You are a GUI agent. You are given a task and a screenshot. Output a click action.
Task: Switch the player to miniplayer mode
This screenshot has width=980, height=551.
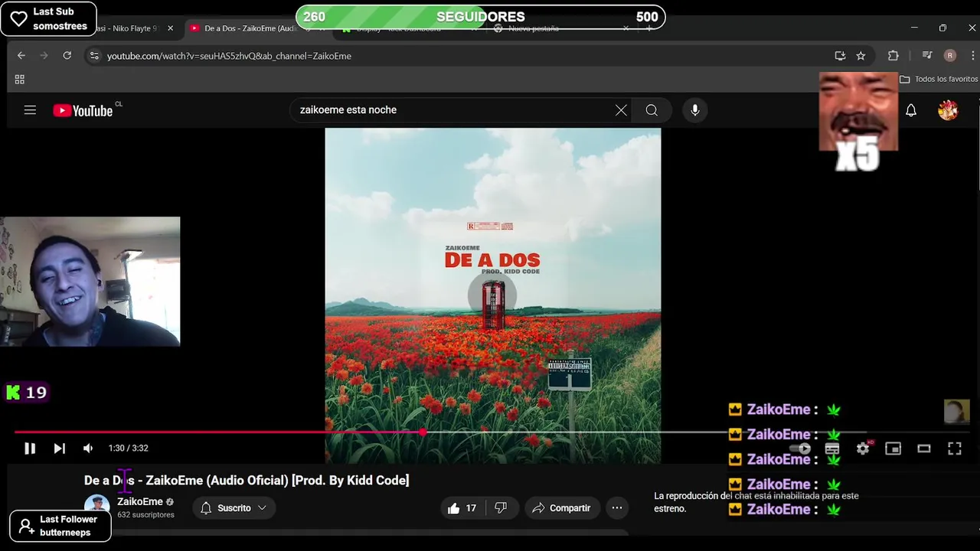click(893, 448)
